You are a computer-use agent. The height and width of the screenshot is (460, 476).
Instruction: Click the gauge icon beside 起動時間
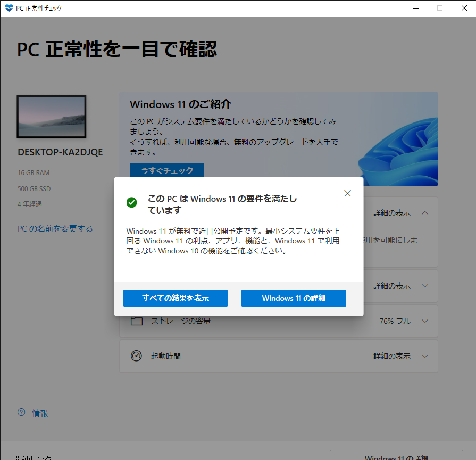(137, 356)
